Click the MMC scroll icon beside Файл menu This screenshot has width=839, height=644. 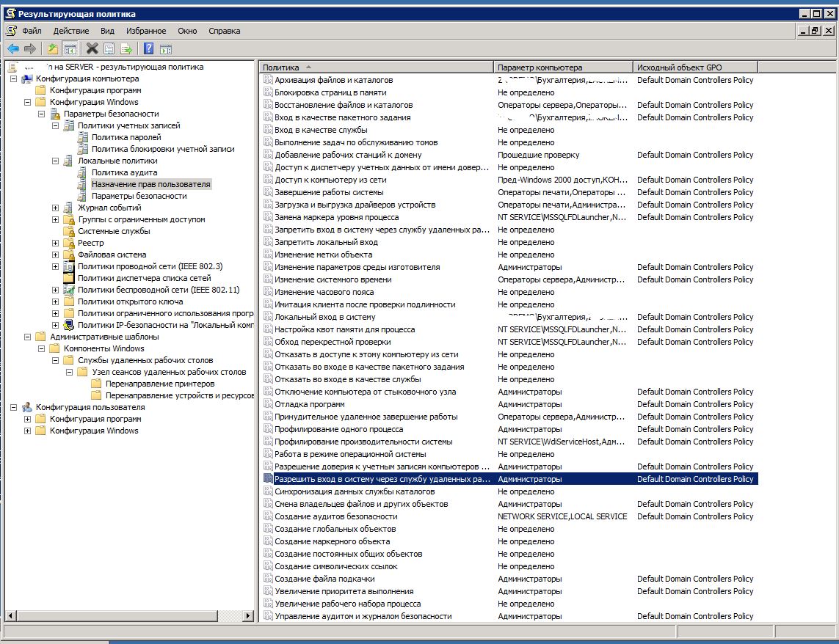(x=11, y=31)
